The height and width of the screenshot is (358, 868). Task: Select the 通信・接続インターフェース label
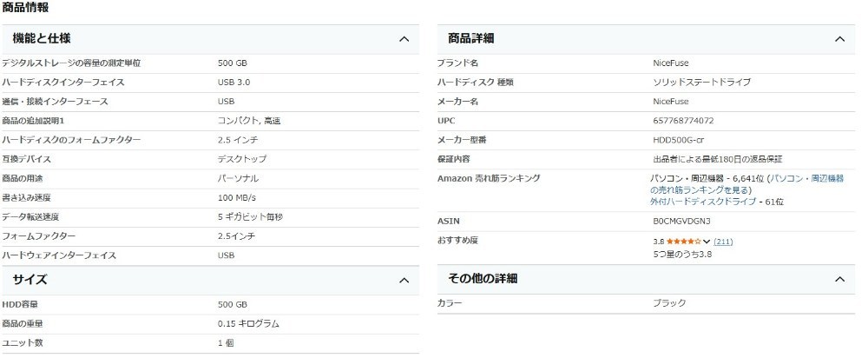point(55,102)
